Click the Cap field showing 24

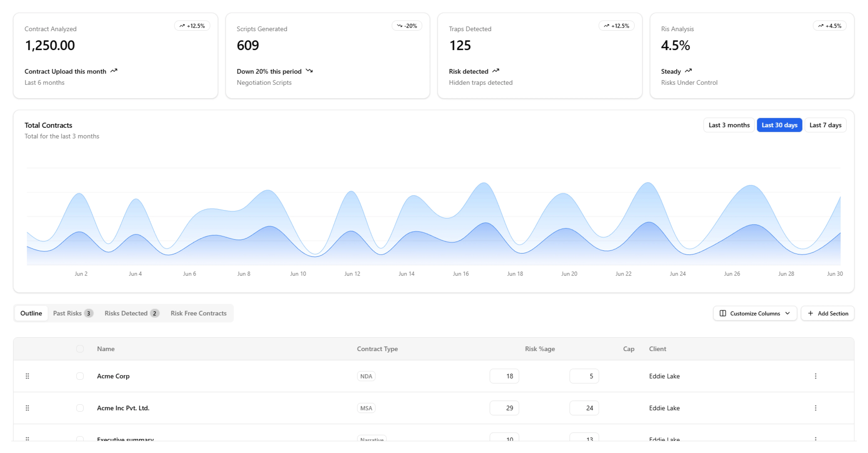tap(584, 408)
